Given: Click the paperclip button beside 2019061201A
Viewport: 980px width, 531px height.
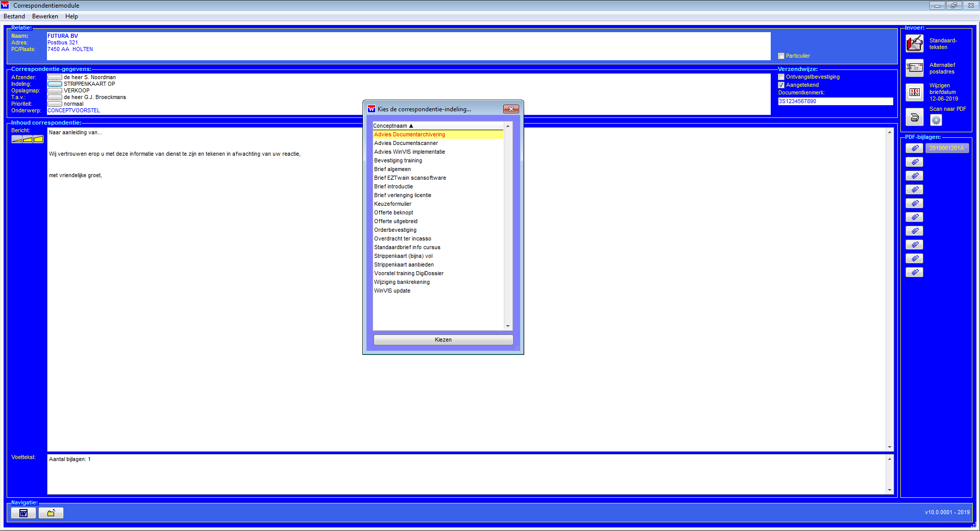Looking at the screenshot, I should point(914,148).
